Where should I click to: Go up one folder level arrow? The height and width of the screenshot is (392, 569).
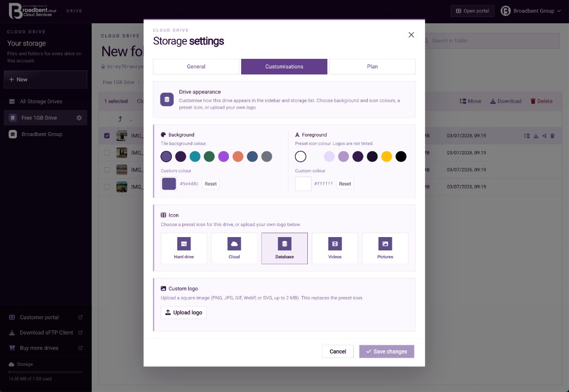pyautogui.click(x=120, y=119)
